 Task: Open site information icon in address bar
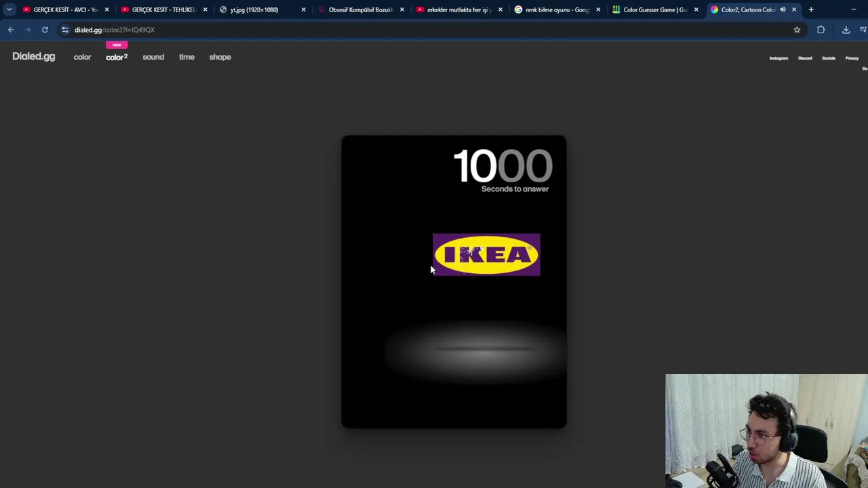click(x=65, y=30)
